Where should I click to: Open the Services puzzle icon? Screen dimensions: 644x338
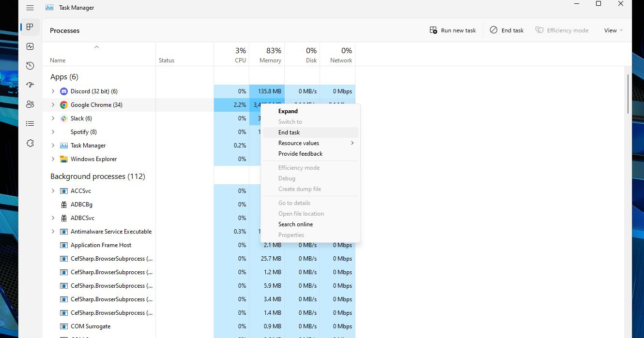[30, 143]
